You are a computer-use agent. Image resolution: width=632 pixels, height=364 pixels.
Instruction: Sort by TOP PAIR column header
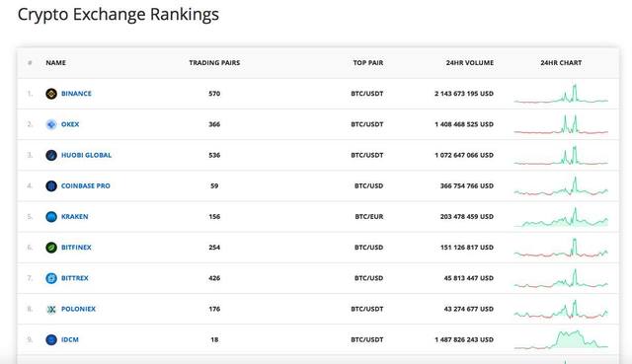pyautogui.click(x=368, y=63)
